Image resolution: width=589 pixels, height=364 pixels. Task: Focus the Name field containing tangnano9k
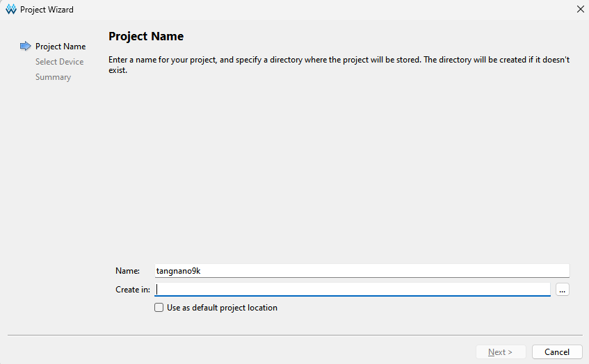(362, 271)
